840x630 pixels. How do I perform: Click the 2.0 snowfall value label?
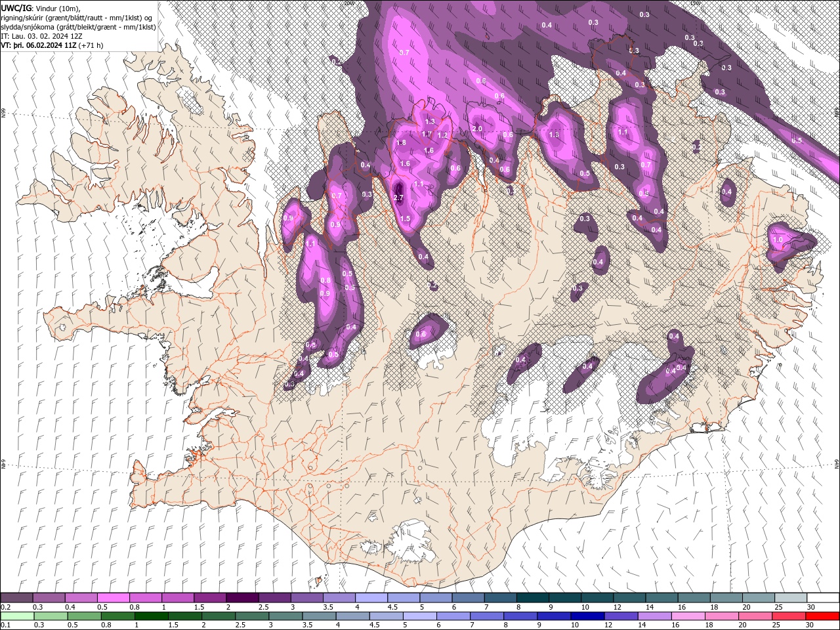click(477, 129)
